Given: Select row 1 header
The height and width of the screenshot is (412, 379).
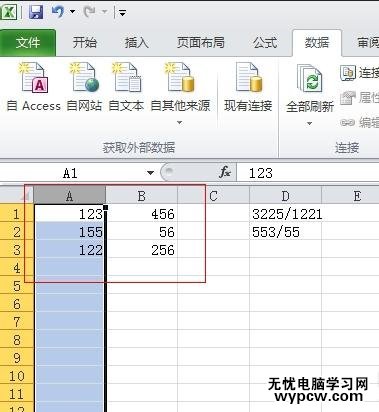Looking at the screenshot, I should coord(17,214).
